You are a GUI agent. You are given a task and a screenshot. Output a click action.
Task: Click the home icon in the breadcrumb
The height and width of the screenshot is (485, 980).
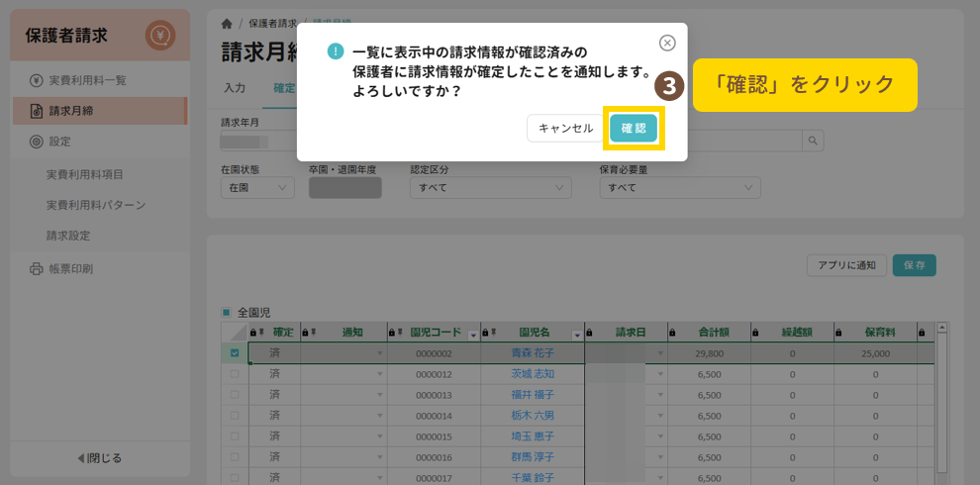227,23
